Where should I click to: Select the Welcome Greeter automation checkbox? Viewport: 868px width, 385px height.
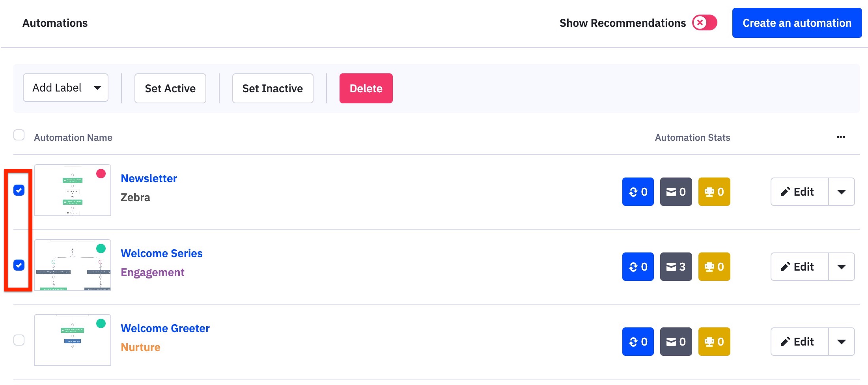click(x=19, y=340)
